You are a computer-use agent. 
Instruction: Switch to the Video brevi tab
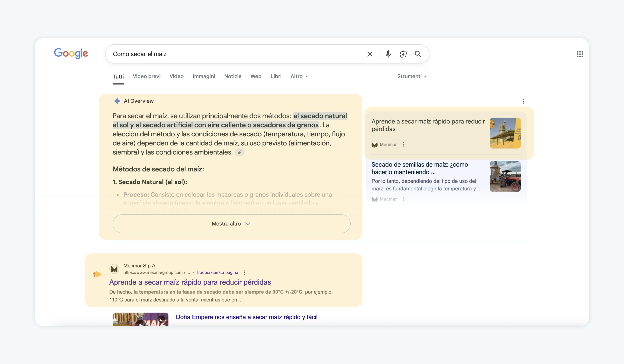147,76
